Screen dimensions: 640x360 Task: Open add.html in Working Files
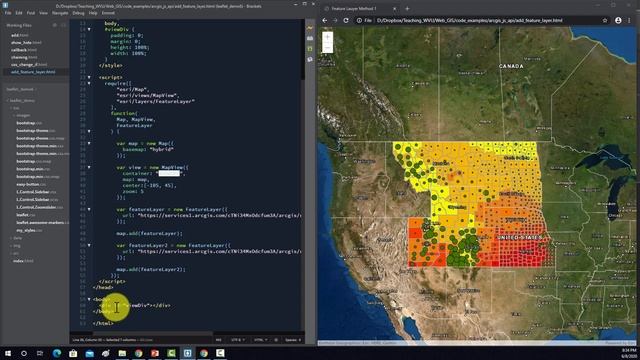click(x=20, y=35)
